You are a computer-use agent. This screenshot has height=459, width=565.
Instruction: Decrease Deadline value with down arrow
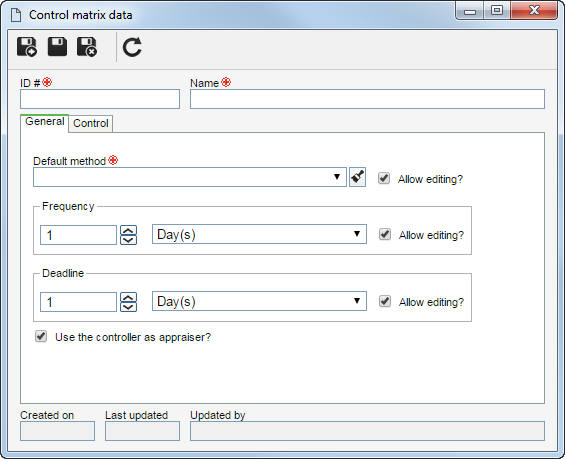pos(129,307)
